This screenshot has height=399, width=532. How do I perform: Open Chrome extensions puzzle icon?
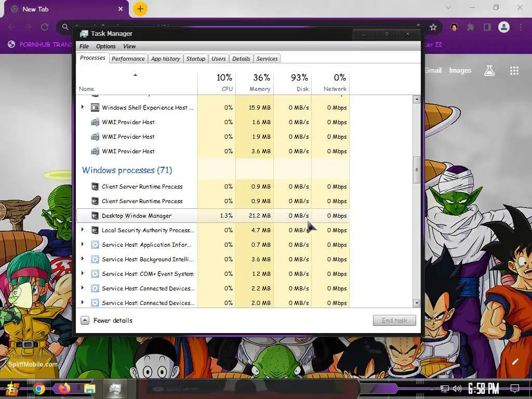pyautogui.click(x=470, y=27)
